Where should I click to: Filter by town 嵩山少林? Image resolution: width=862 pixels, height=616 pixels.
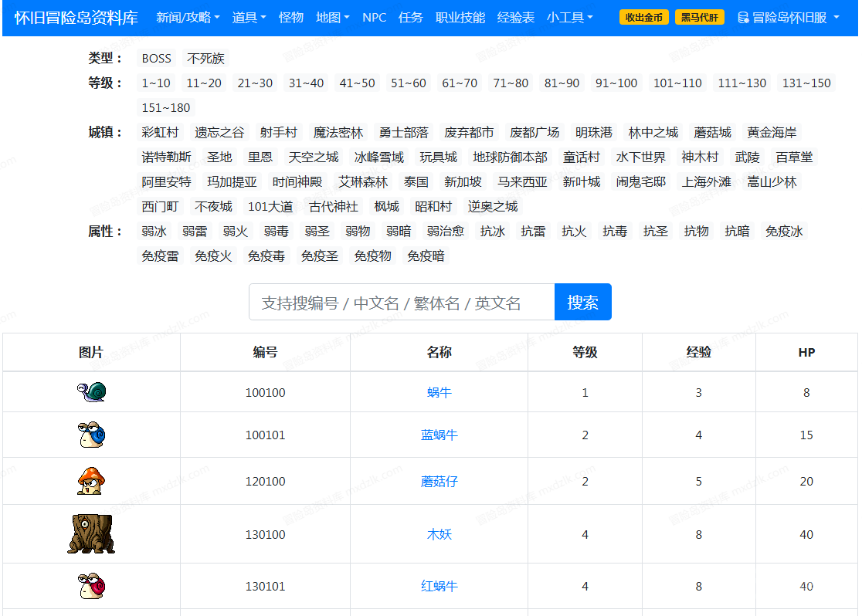772,182
